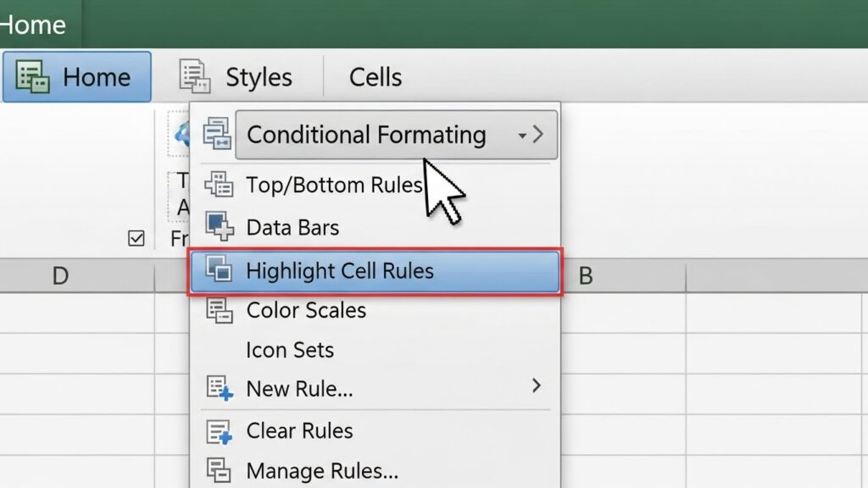
Task: Click the Top/Bottom Rules icon
Action: point(219,185)
